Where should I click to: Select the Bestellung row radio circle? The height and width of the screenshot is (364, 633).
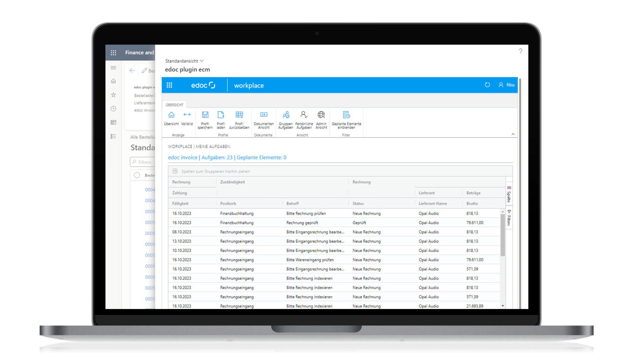(x=137, y=175)
